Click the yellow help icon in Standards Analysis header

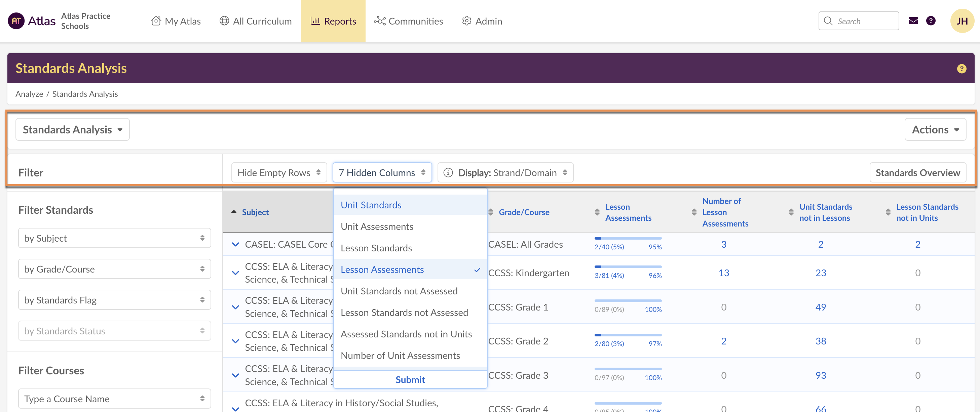point(962,69)
